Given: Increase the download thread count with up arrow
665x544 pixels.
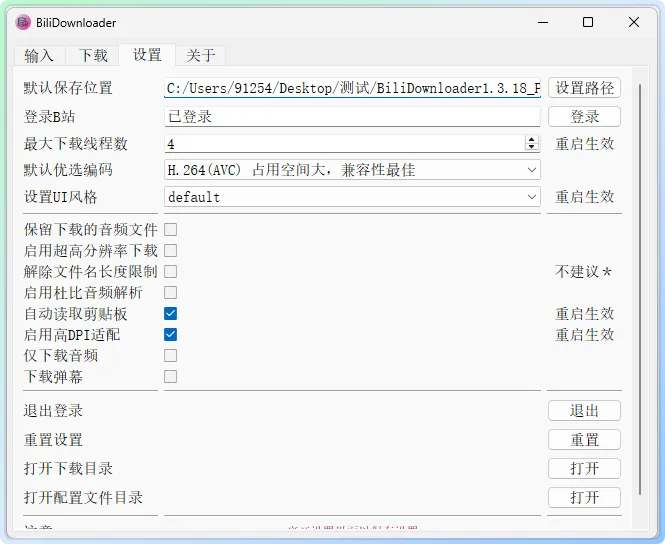Looking at the screenshot, I should pos(531,139).
